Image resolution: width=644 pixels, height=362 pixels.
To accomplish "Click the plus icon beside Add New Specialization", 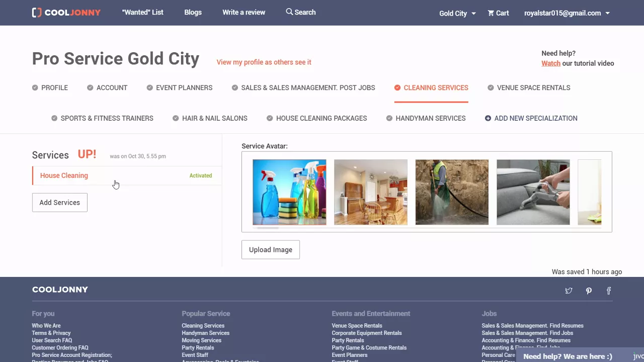I will (488, 118).
